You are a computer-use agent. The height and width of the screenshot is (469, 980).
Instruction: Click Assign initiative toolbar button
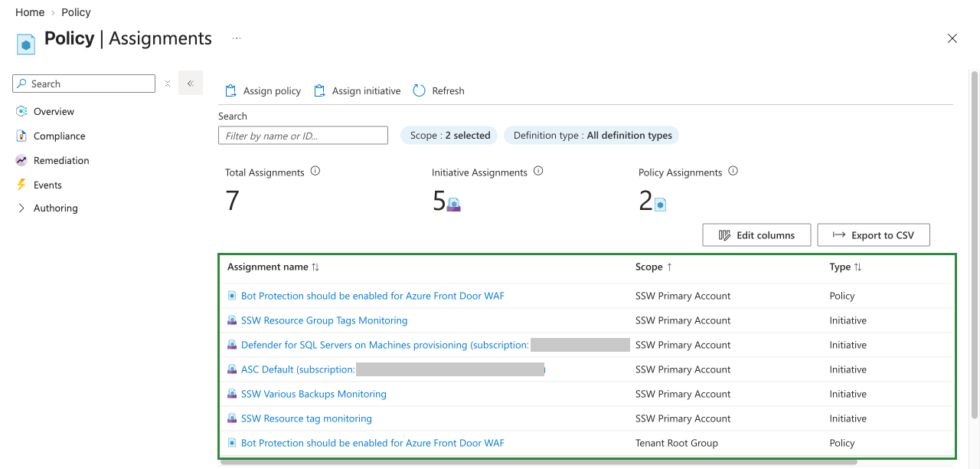(x=357, y=90)
